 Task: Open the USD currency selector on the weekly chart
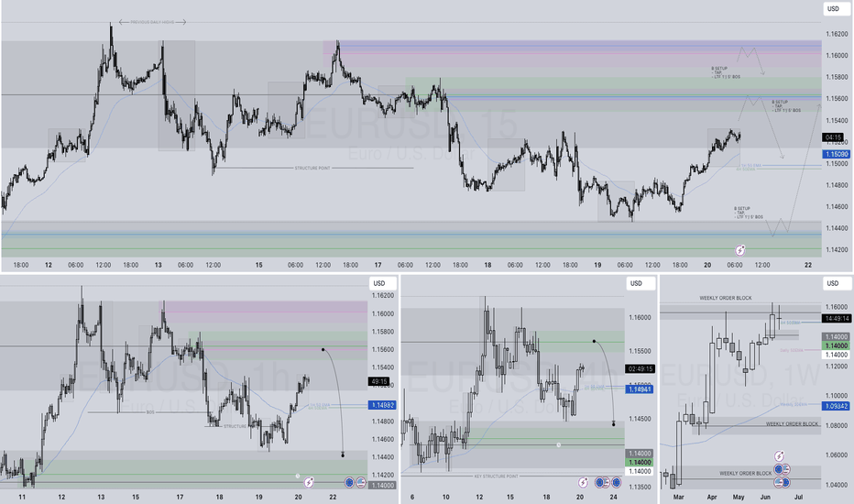[x=836, y=283]
